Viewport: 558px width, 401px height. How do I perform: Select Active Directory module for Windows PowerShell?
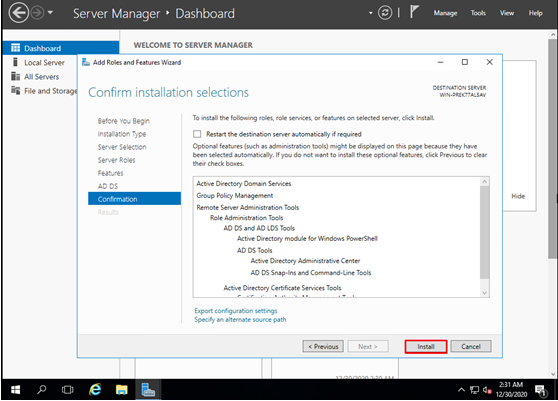(307, 238)
